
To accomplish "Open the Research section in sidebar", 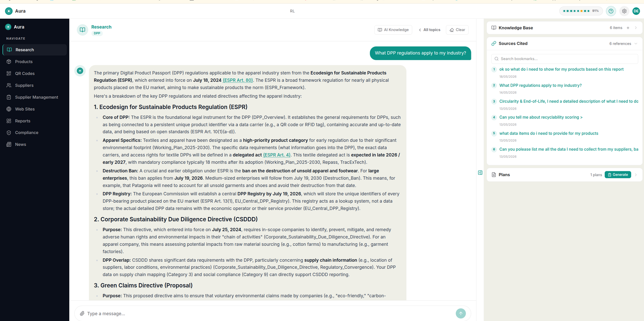I will pyautogui.click(x=34, y=50).
